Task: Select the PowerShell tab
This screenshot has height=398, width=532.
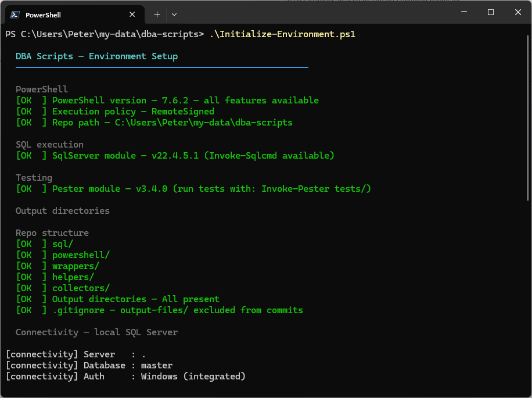Action: 75,15
